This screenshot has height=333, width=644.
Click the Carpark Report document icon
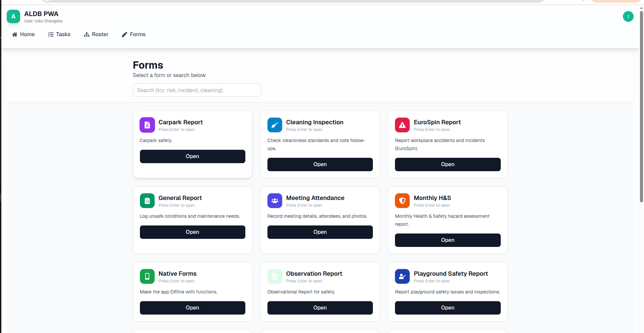pos(147,125)
